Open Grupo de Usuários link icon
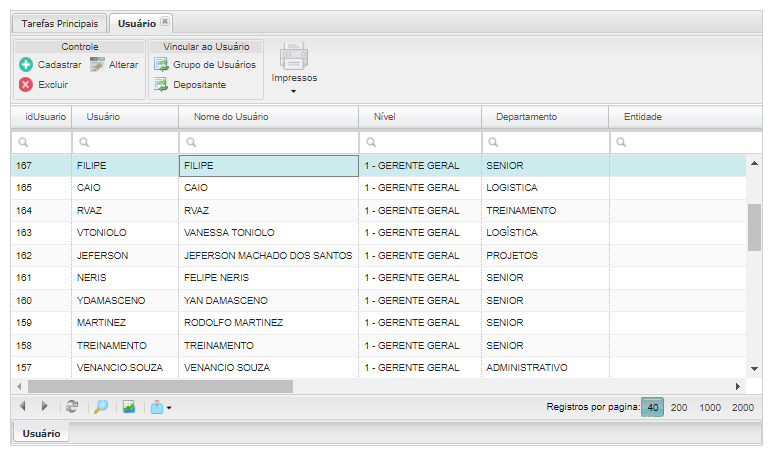 161,65
